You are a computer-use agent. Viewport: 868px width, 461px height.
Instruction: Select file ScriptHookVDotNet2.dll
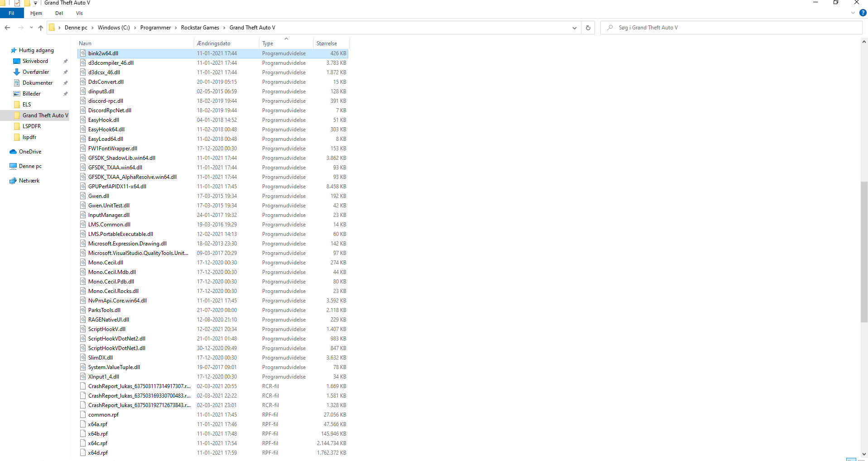[x=213, y=339]
